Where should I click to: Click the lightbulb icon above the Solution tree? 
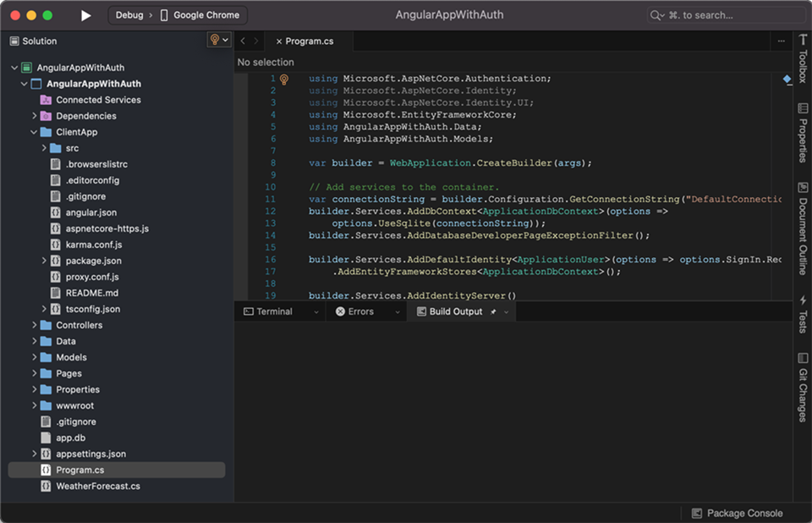click(x=214, y=40)
